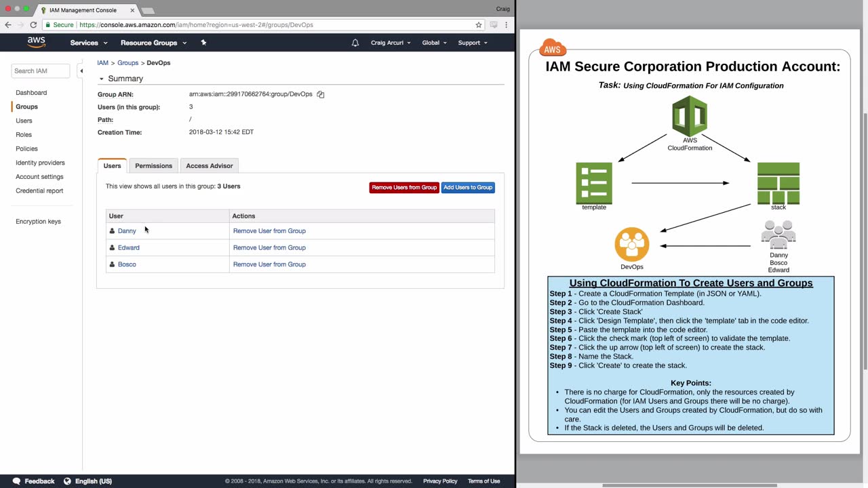Click the orange DevOps group icon in slide
Image resolution: width=868 pixels, height=488 pixels.
[632, 245]
